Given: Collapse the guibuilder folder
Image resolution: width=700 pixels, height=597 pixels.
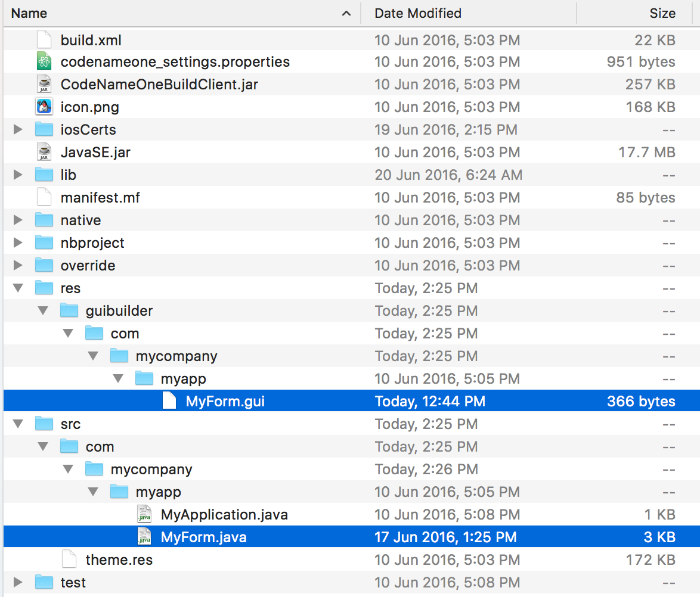Looking at the screenshot, I should (x=42, y=310).
